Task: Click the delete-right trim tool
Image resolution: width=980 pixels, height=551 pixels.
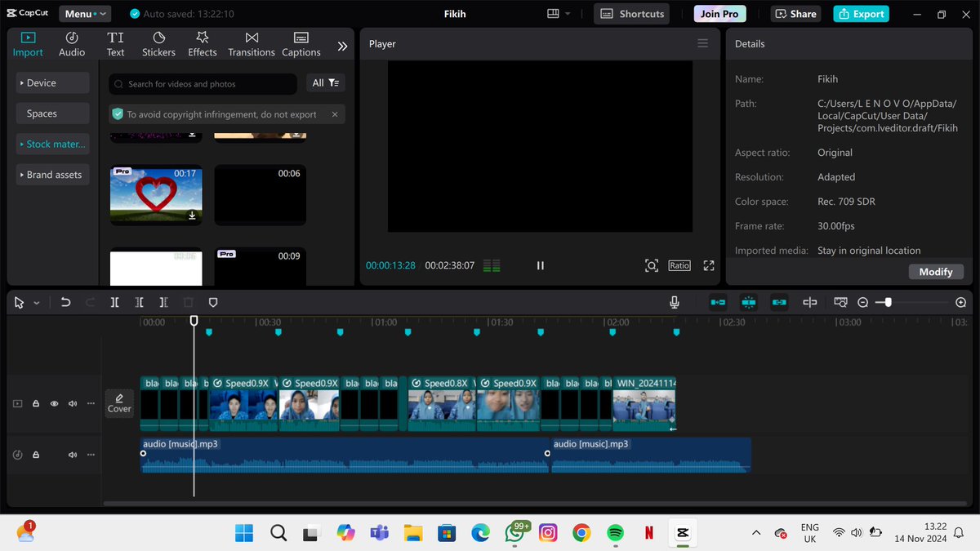Action: [164, 302]
